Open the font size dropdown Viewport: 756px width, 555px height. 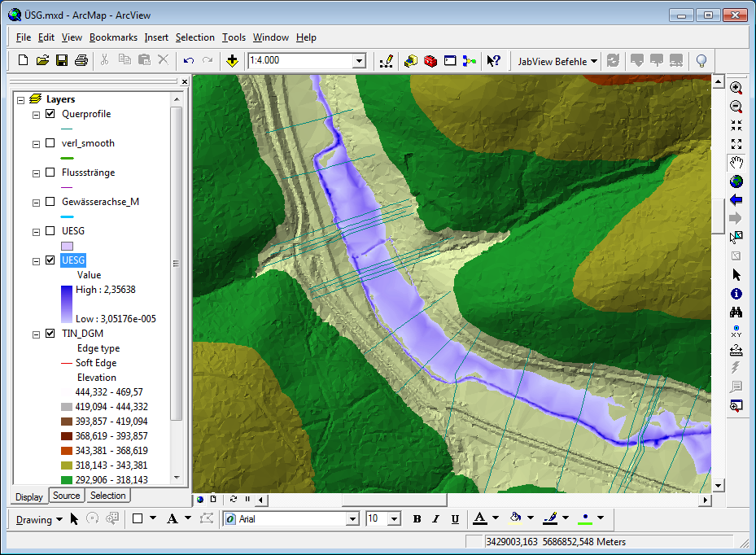[x=394, y=519]
